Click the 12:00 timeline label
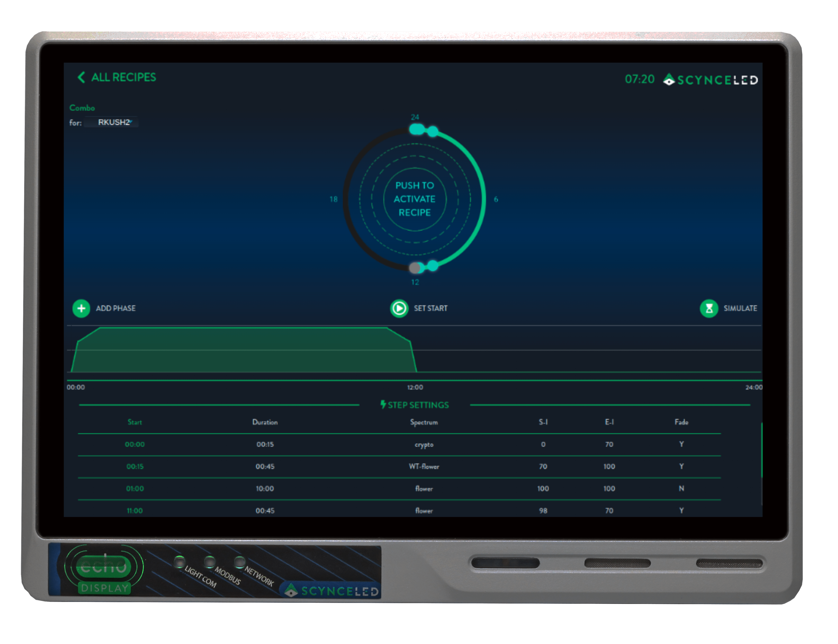Screen dimensions: 838x644 [415, 387]
